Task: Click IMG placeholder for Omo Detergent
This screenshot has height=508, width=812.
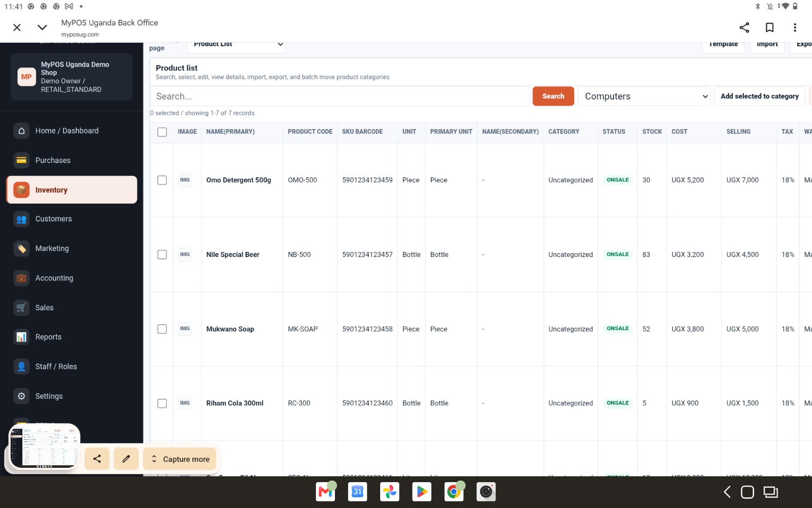Action: 185,180
